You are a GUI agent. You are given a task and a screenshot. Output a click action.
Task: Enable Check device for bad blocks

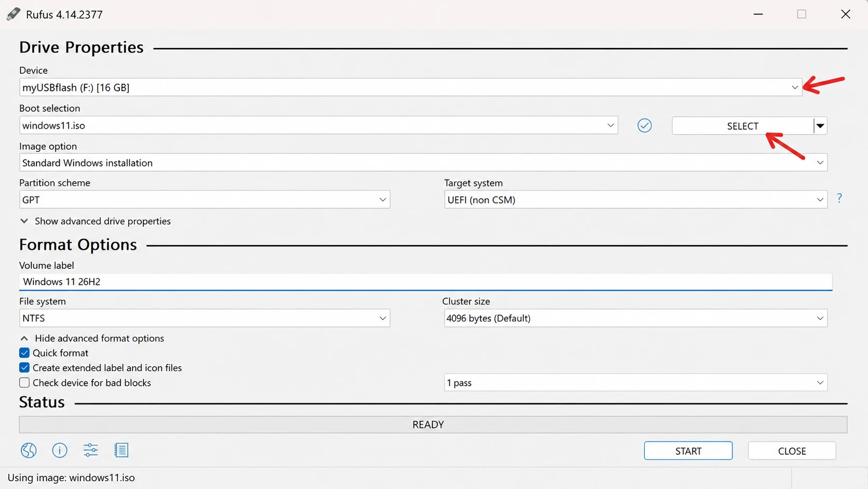(x=24, y=382)
